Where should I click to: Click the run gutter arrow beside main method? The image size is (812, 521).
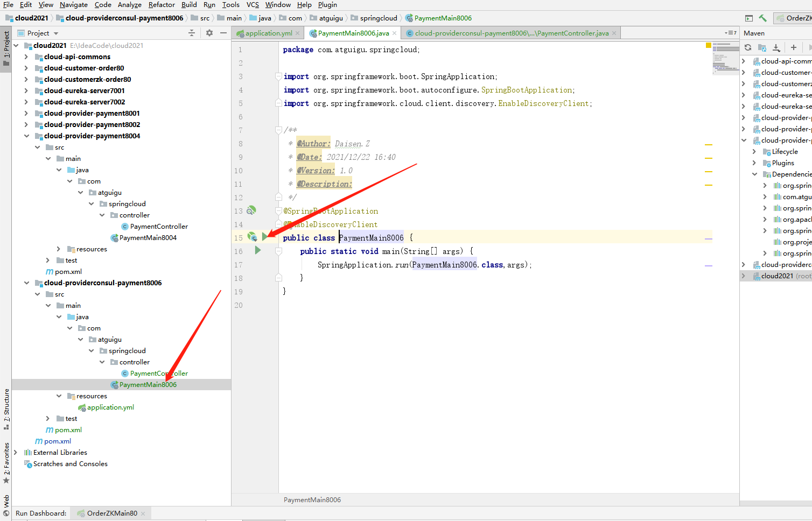258,250
